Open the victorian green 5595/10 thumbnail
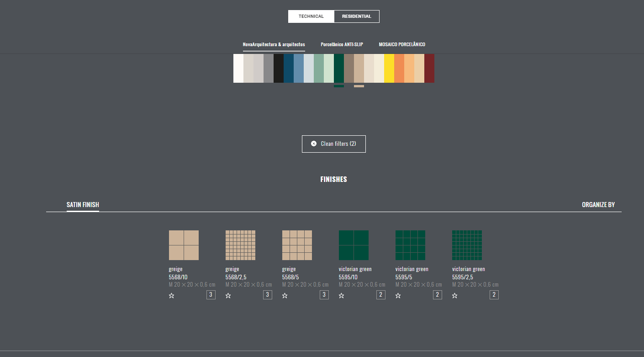The height and width of the screenshot is (357, 644). coord(354,245)
